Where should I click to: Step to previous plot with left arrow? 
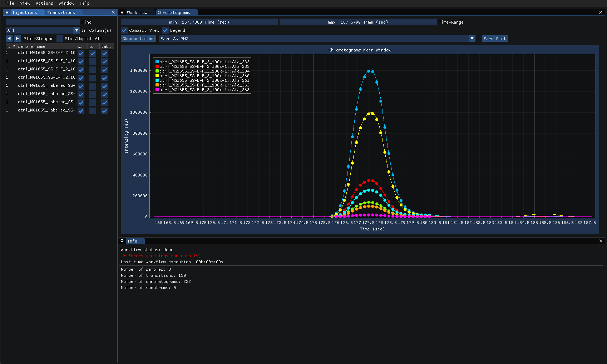tap(9, 39)
